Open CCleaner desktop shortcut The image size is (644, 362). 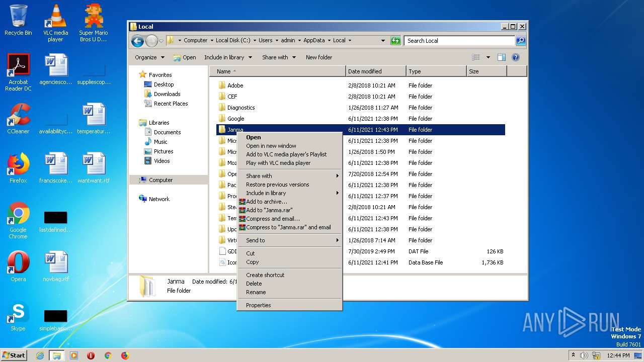pyautogui.click(x=18, y=119)
